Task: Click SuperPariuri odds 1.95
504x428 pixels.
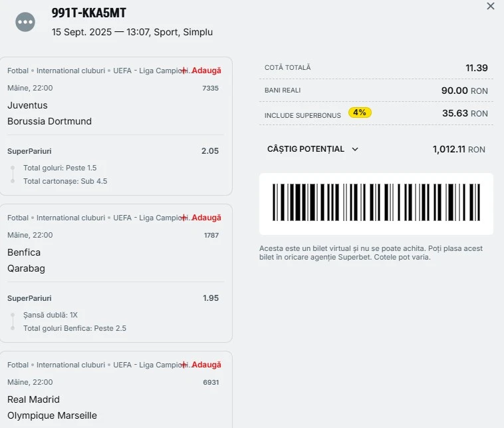Action: [x=211, y=298]
